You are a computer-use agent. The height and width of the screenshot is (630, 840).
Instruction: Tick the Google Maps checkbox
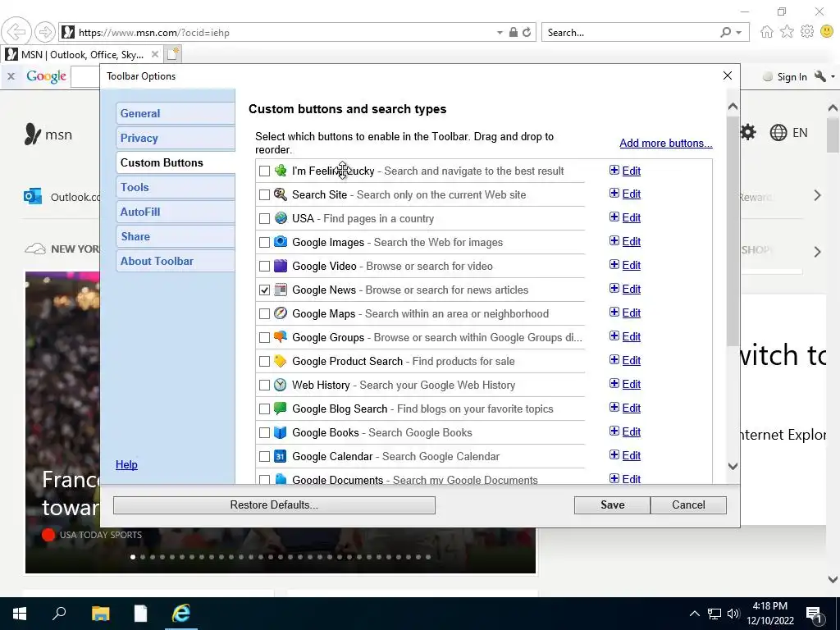tap(264, 313)
